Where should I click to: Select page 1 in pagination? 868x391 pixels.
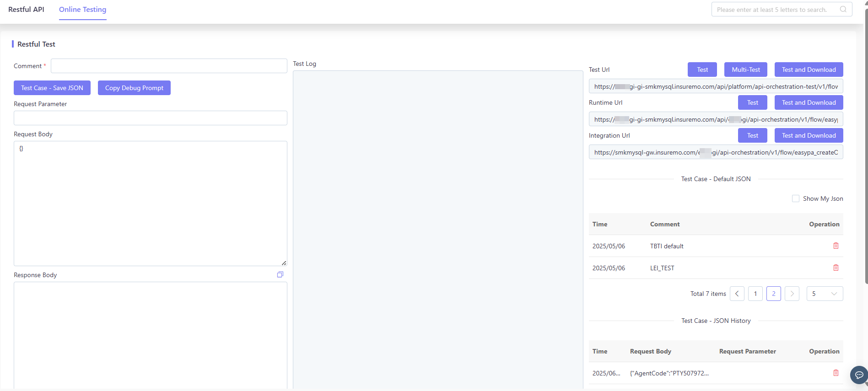(755, 294)
